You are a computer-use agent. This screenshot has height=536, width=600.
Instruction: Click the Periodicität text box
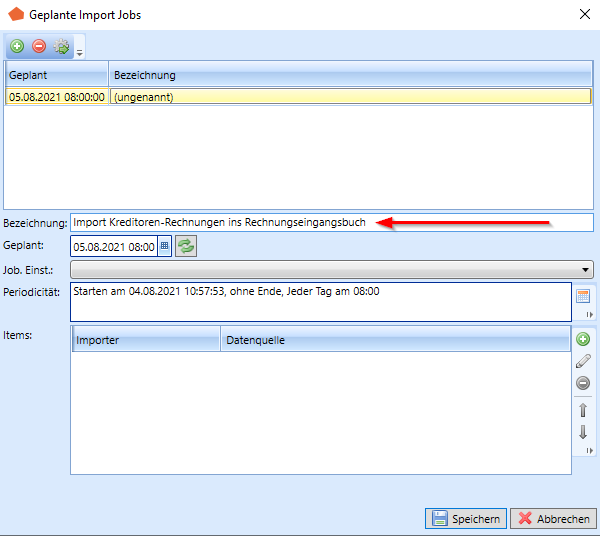(x=321, y=302)
